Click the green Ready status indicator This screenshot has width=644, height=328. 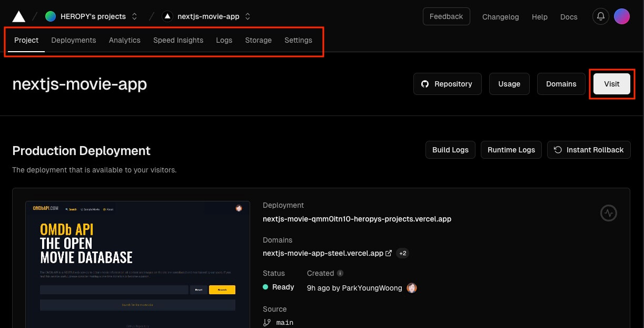pos(265,287)
